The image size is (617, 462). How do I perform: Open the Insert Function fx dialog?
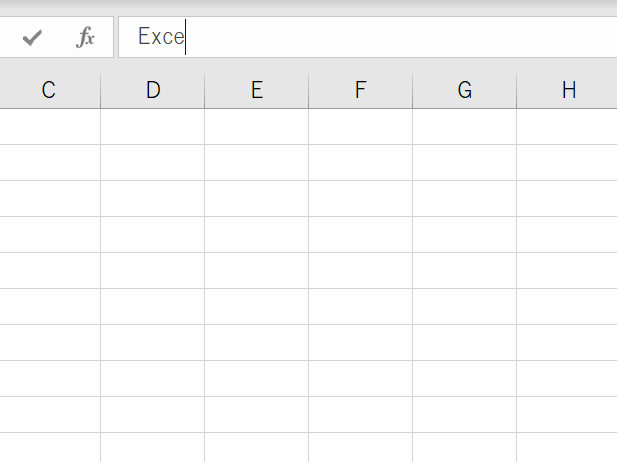86,38
